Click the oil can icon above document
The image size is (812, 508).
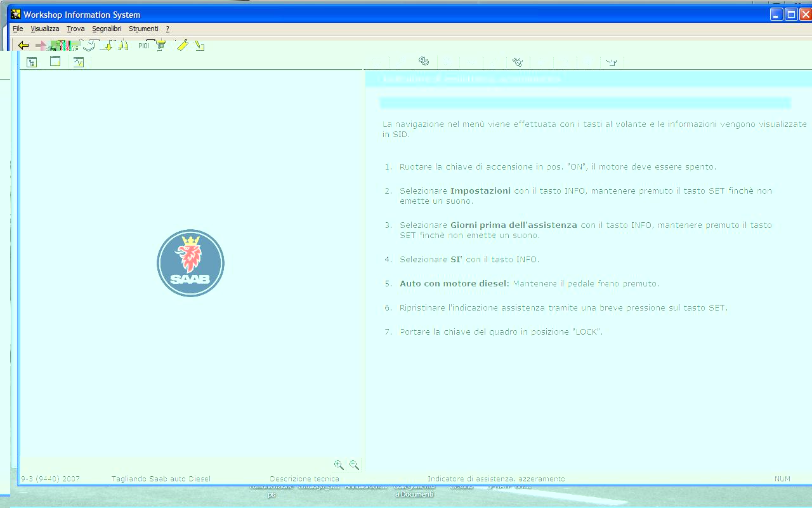click(611, 62)
